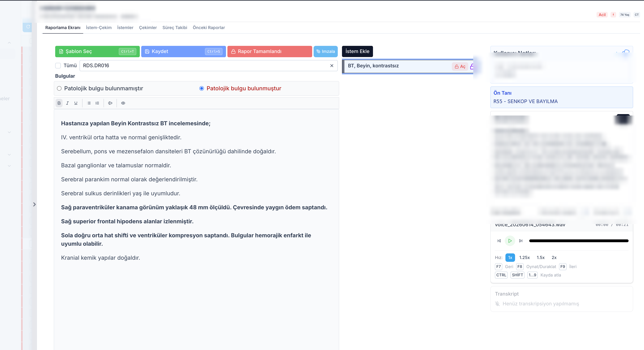Click the purple lock icon beside Aç
644x350 pixels.
pos(471,66)
